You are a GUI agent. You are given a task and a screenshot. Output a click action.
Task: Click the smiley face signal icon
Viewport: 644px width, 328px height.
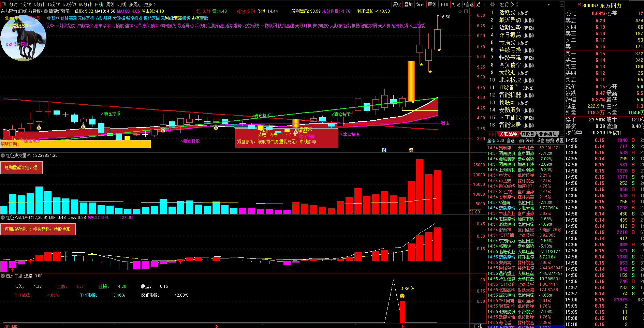pyautogui.click(x=402, y=296)
